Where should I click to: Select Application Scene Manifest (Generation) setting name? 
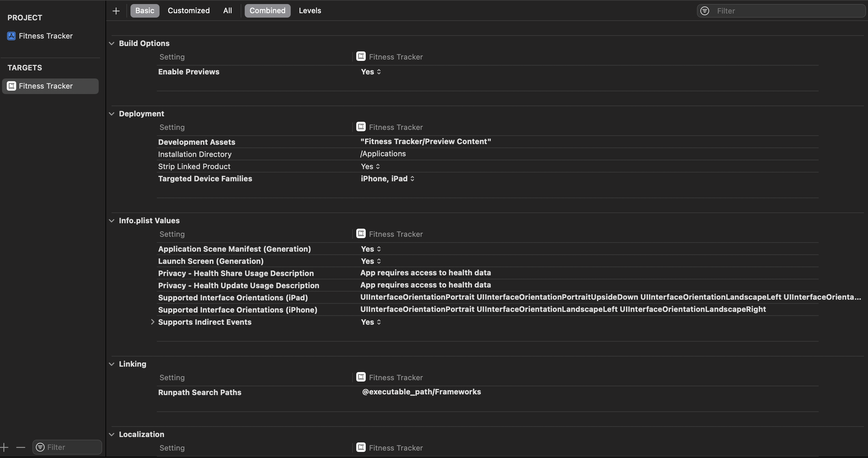click(x=235, y=249)
